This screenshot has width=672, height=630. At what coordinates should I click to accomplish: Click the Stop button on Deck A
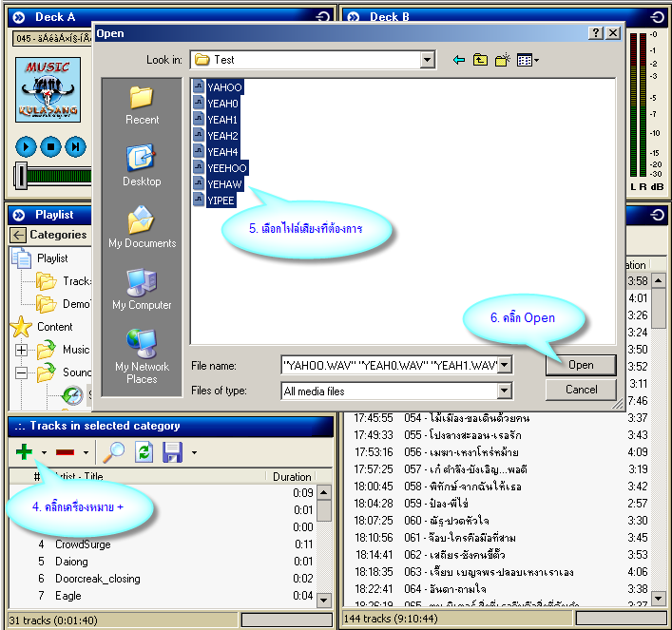coord(50,147)
